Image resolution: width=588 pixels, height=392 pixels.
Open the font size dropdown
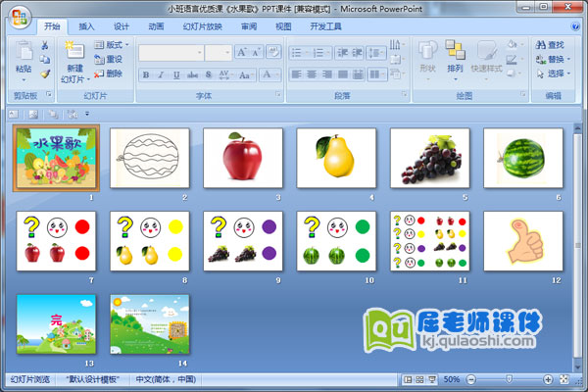(x=227, y=53)
